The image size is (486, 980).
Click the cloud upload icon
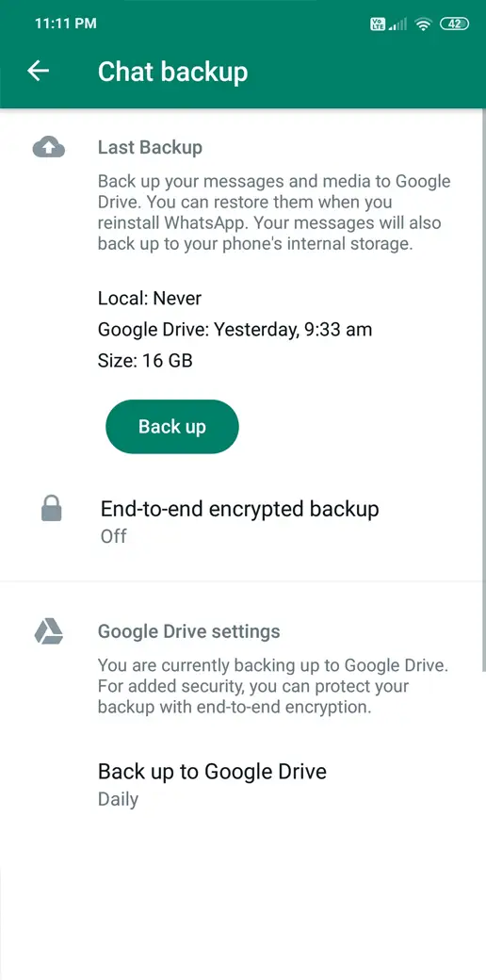click(x=49, y=148)
